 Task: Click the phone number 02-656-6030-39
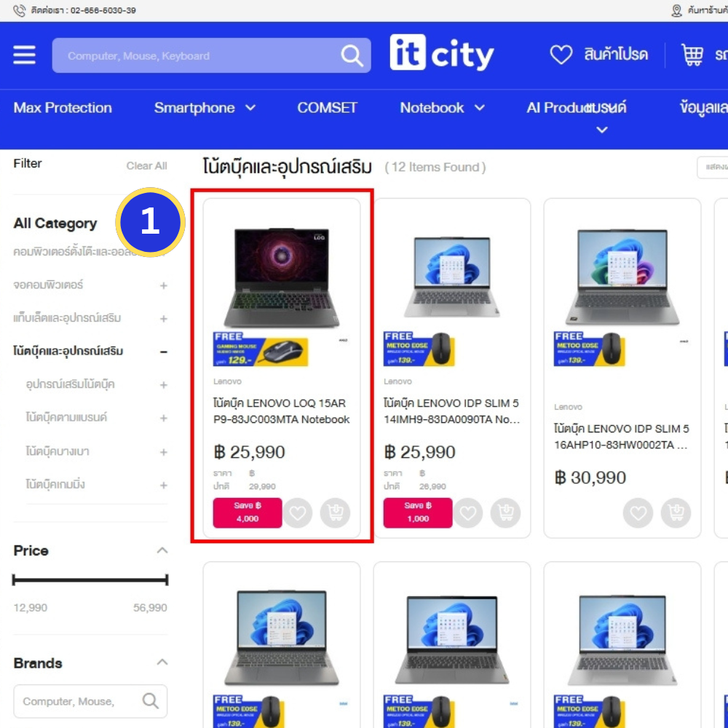(103, 10)
